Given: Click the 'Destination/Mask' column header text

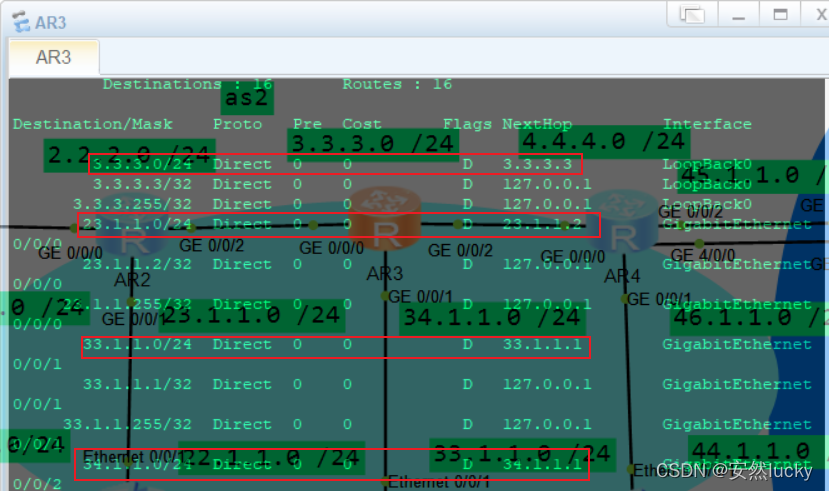Looking at the screenshot, I should tap(93, 124).
